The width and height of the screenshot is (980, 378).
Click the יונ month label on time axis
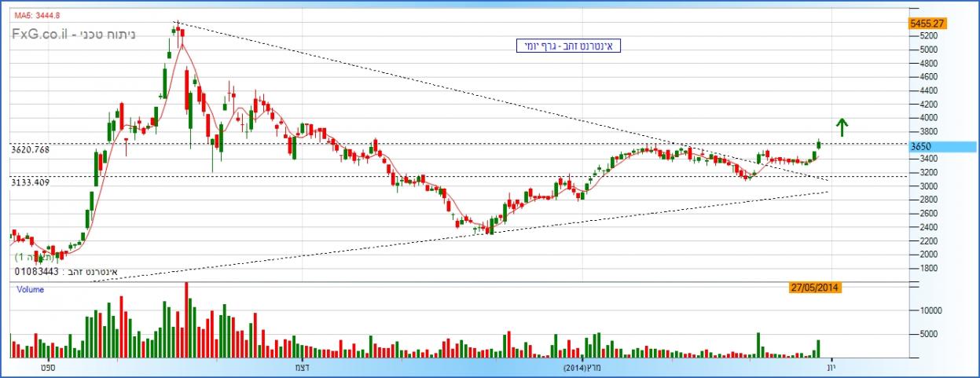(x=831, y=368)
